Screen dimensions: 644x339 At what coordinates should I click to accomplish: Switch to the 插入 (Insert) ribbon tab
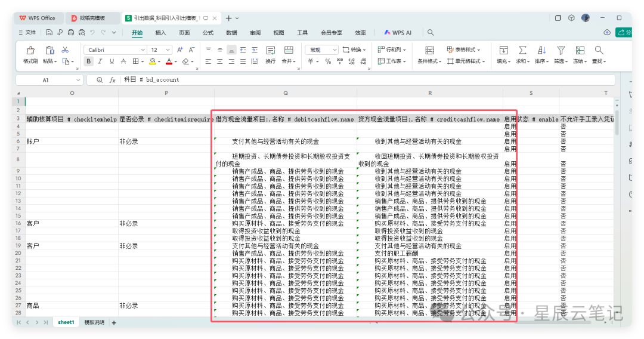(160, 33)
